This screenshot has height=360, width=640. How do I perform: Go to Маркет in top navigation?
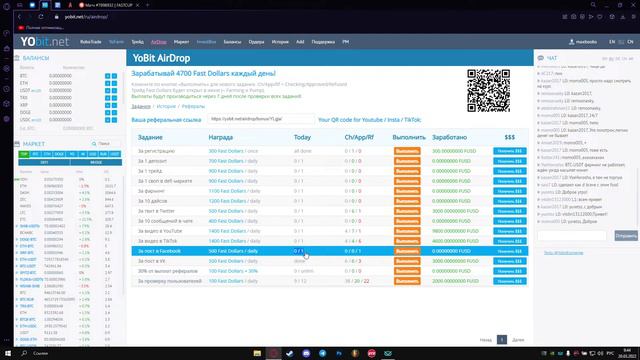pos(181,42)
